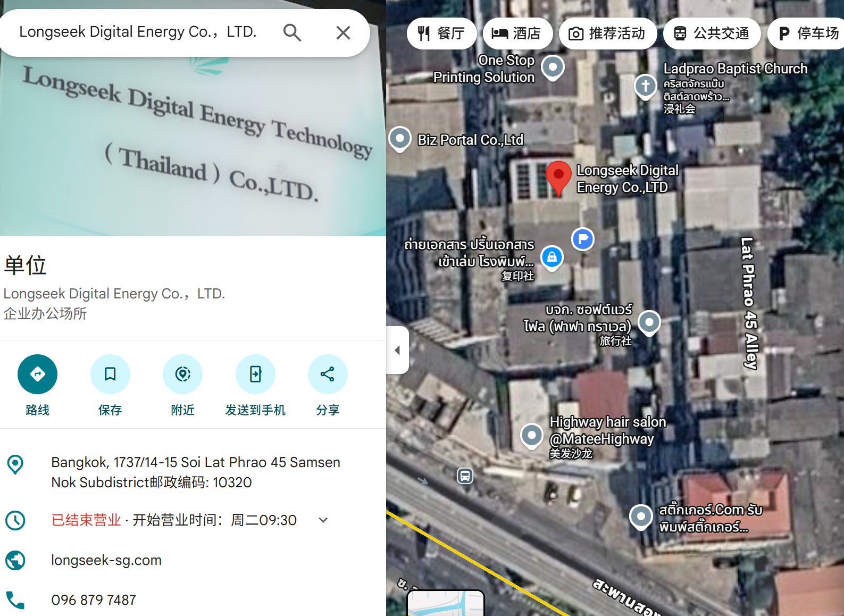Viewport: 844px width, 616px height.
Task: Save the place with the 保存 bookmark icon
Action: [x=110, y=374]
